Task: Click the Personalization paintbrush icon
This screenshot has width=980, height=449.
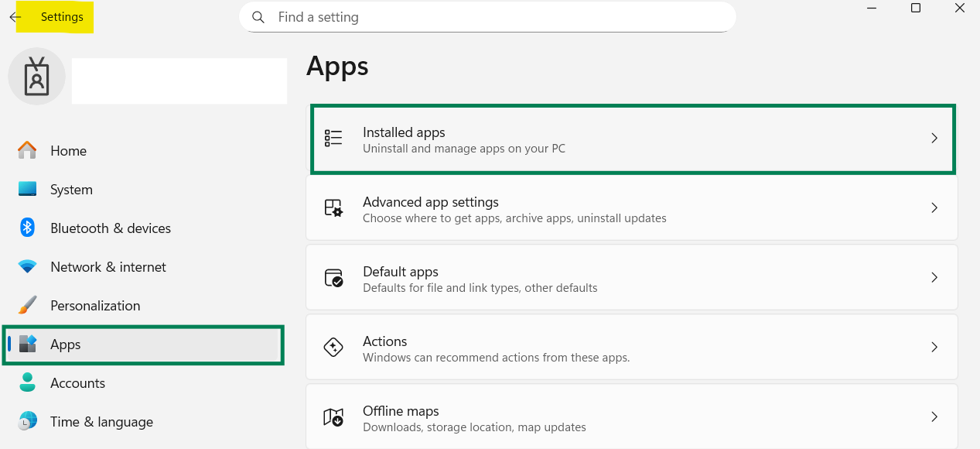Action: click(x=27, y=305)
